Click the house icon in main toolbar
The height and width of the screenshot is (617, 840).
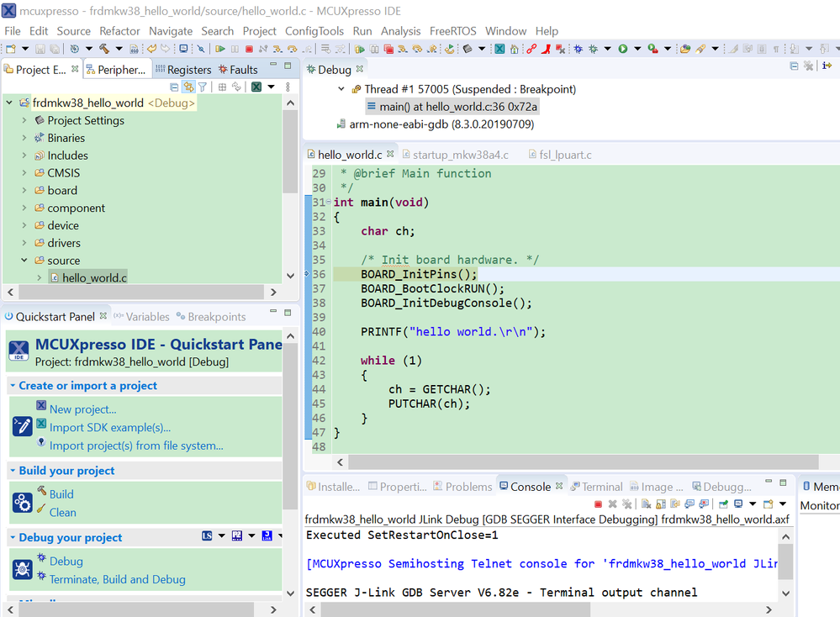tap(515, 49)
